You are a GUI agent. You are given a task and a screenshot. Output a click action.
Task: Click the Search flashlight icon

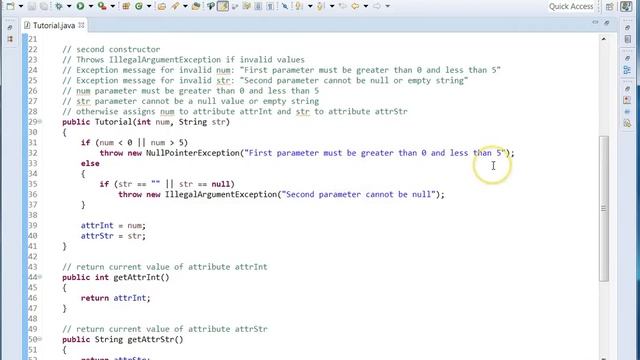[x=175, y=6]
